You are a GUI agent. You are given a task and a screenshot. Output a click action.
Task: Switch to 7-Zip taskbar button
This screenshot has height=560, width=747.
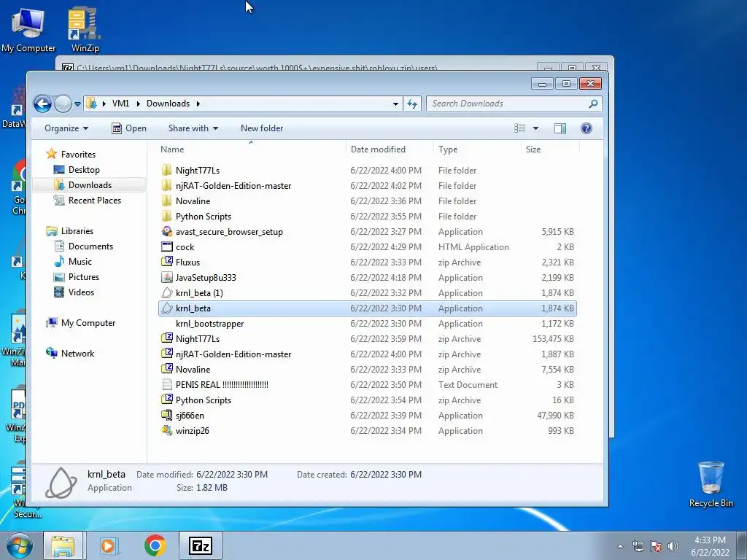(x=200, y=545)
